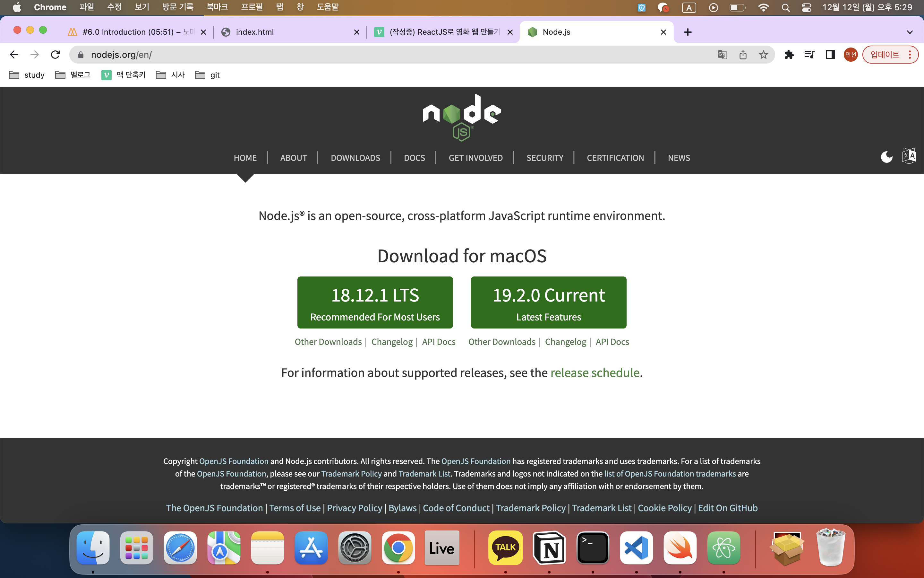Open the Chrome profile avatar
Viewport: 924px width, 578px height.
(851, 55)
